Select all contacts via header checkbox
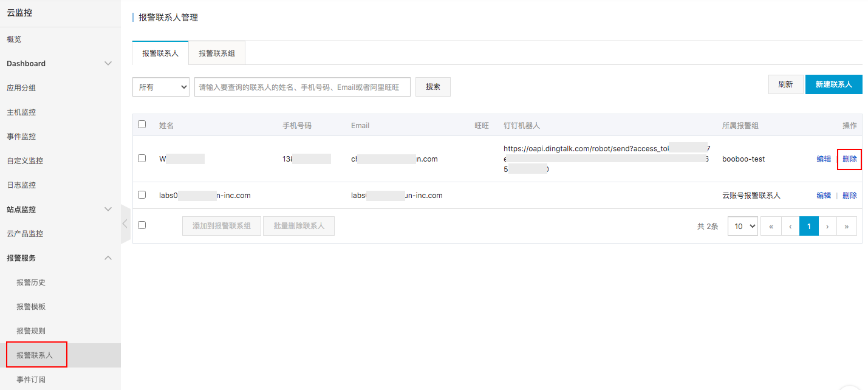Viewport: 868px width, 390px height. [x=142, y=125]
